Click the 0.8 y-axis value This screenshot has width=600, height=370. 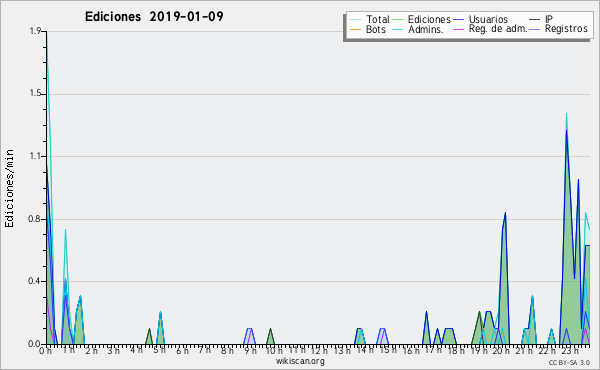35,219
